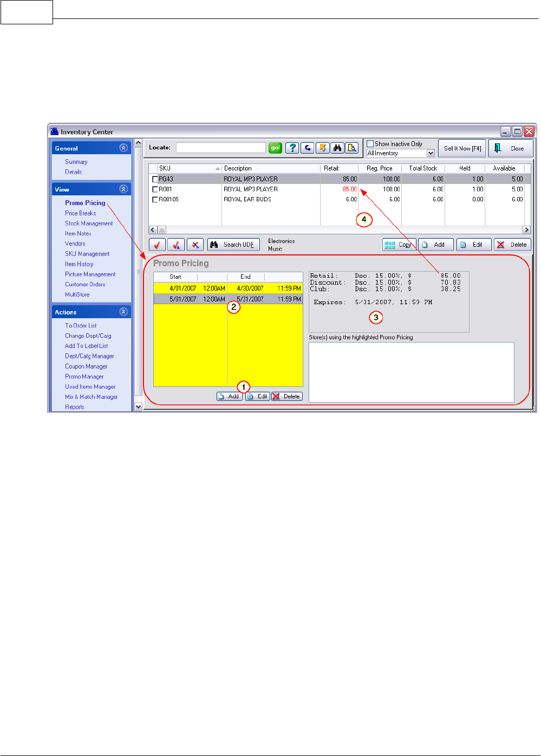Click the binoculars search icon in toolbar
Image resolution: width=541 pixels, height=756 pixels.
[x=337, y=148]
